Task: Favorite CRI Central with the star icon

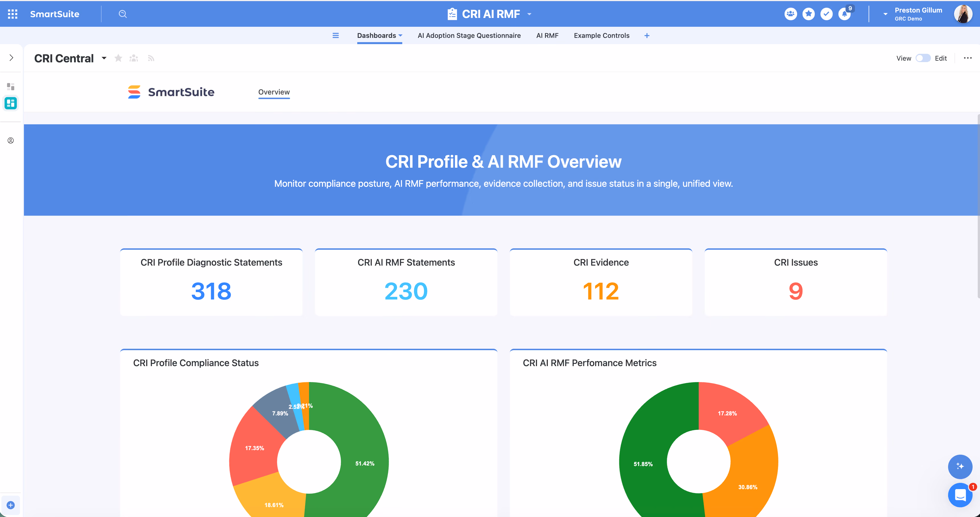Action: point(118,58)
